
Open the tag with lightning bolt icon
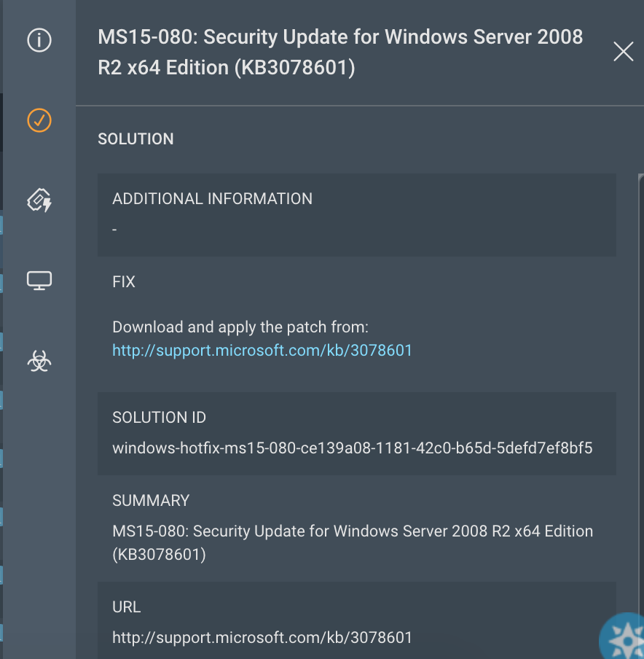(x=39, y=200)
